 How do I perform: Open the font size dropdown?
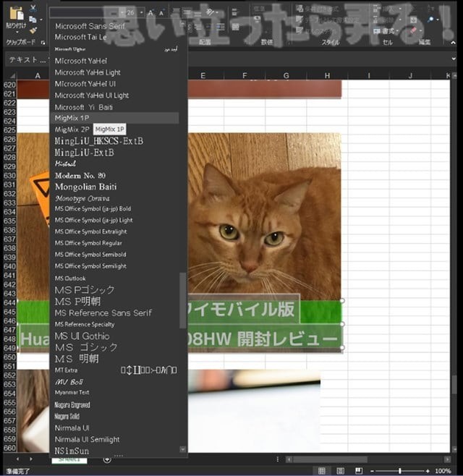140,13
